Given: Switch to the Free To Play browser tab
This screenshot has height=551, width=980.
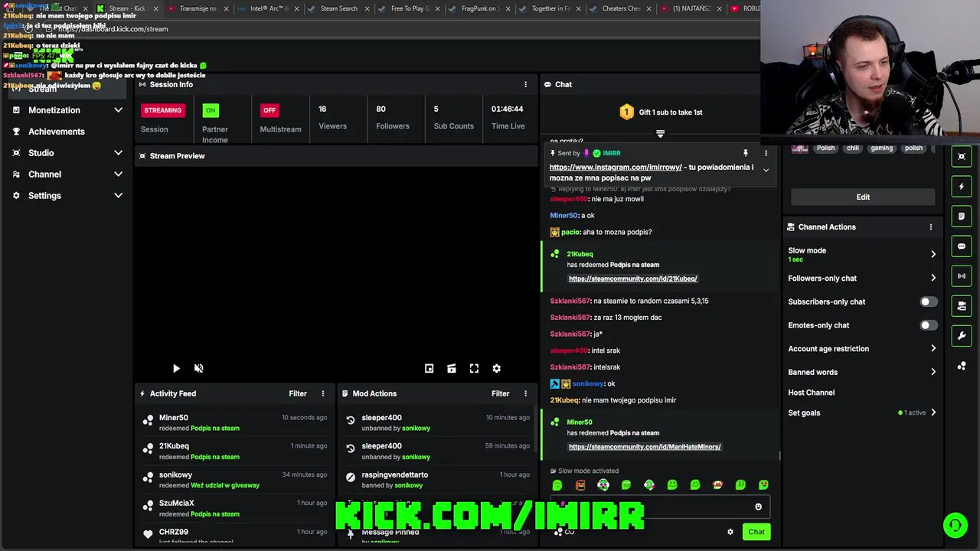Looking at the screenshot, I should (410, 8).
